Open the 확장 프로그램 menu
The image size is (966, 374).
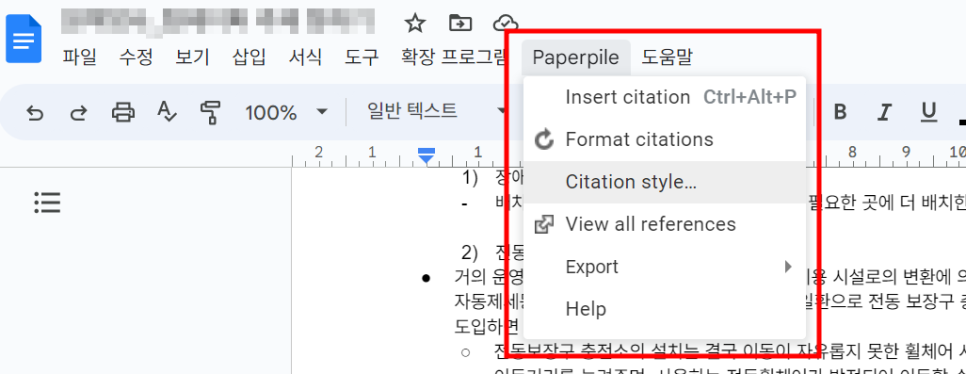453,57
